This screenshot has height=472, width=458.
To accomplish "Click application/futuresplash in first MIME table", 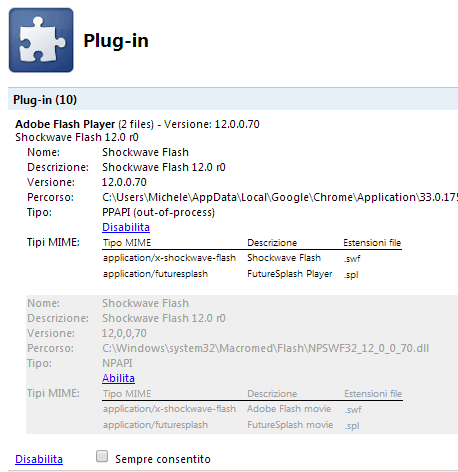I will pos(155,274).
